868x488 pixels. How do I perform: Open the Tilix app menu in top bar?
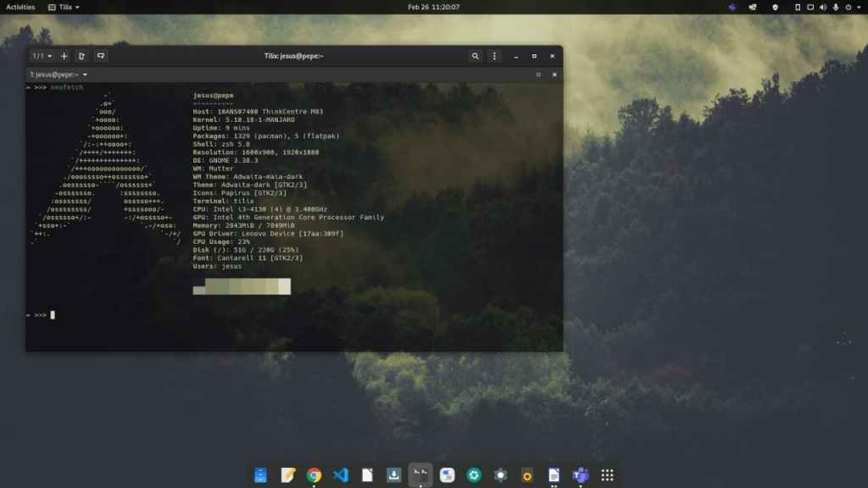point(64,7)
